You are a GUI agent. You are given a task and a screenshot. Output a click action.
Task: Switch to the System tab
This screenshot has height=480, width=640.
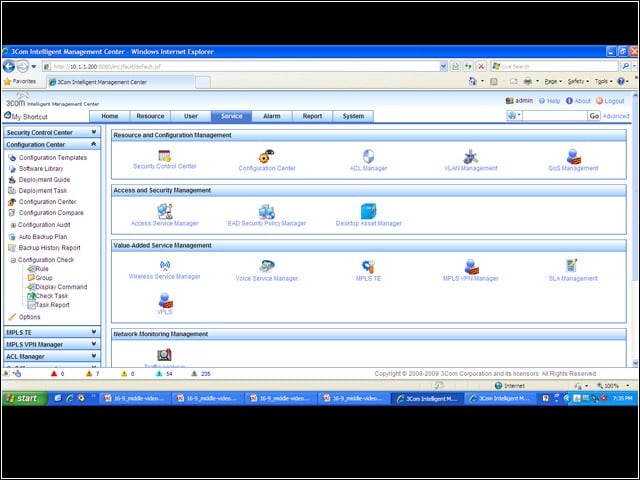pyautogui.click(x=353, y=116)
